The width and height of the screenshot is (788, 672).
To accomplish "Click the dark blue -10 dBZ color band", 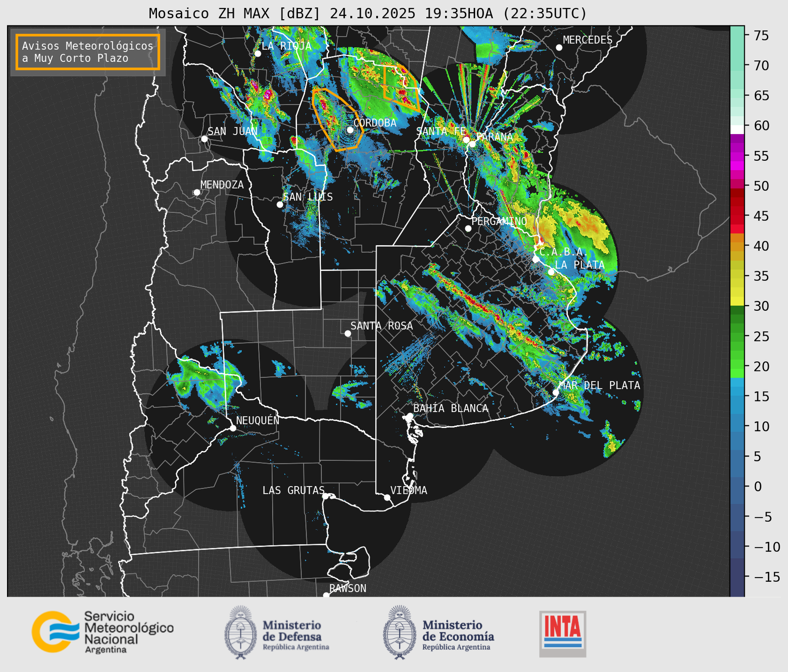I will click(x=737, y=545).
